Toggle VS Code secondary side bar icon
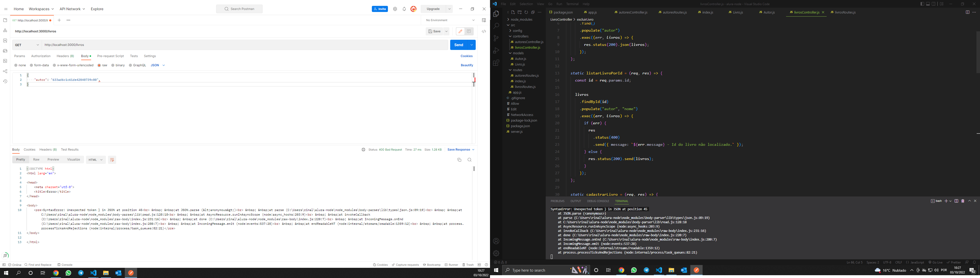The image size is (980, 278). [x=934, y=4]
